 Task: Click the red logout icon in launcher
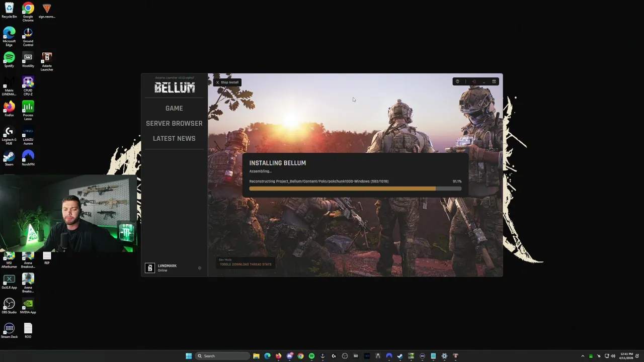click(474, 81)
